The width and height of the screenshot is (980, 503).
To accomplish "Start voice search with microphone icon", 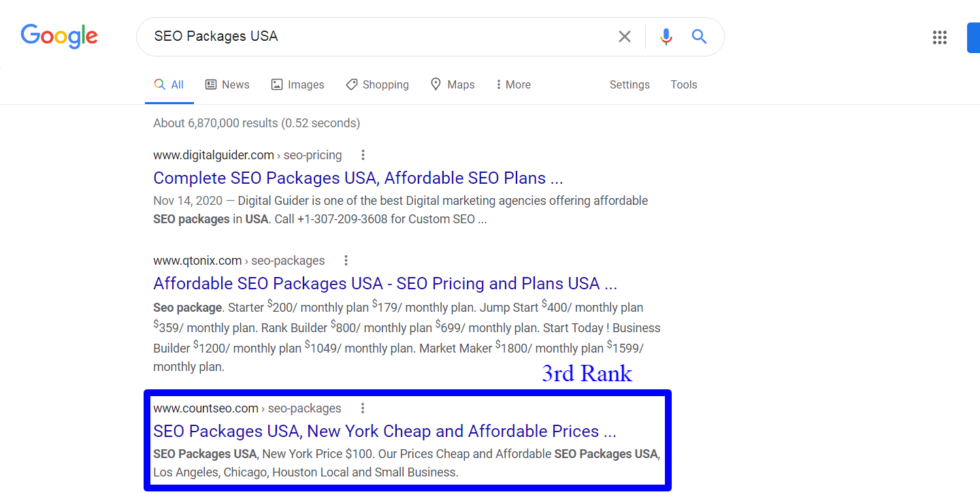I will click(666, 37).
